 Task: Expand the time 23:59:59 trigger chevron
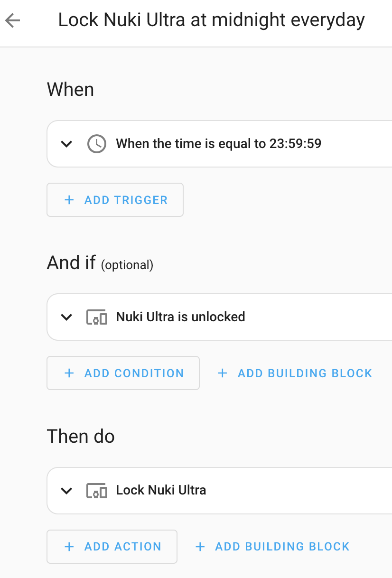[67, 144]
